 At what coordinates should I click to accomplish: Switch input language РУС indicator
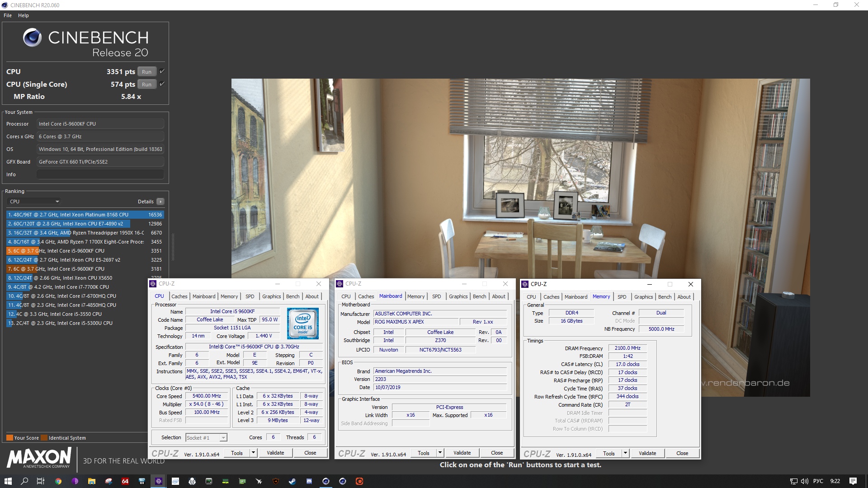tap(818, 481)
